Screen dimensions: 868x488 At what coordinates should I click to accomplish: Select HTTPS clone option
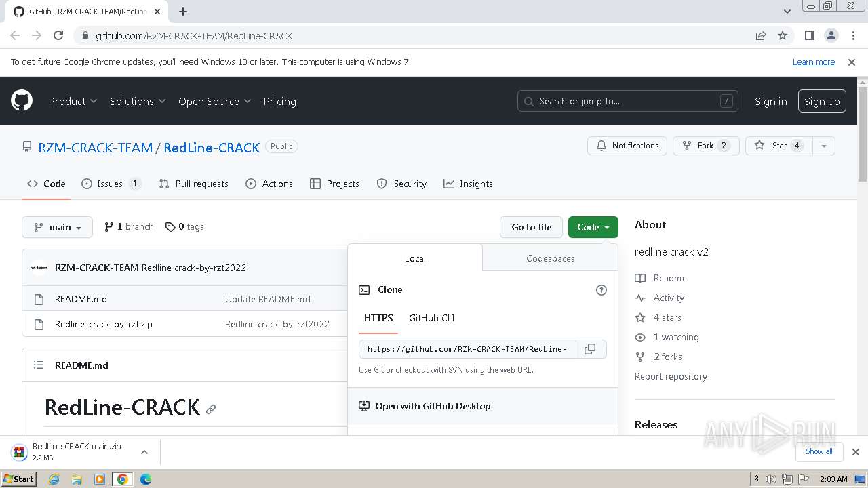click(x=378, y=318)
